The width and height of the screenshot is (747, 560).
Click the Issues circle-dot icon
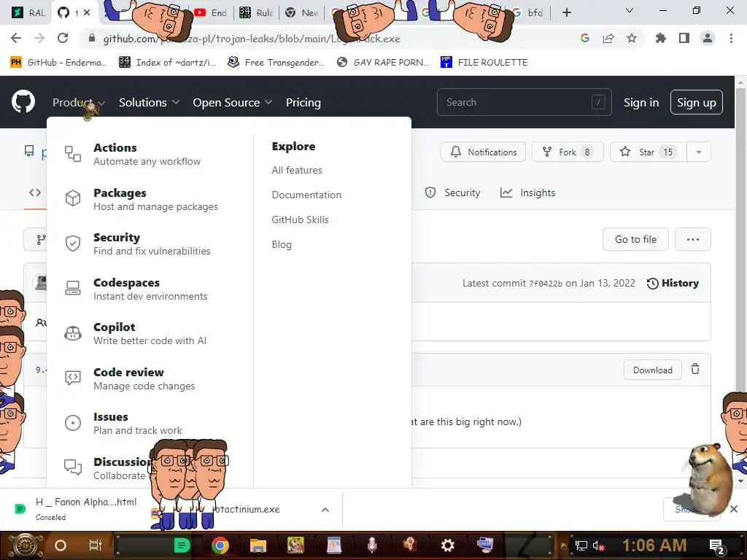click(73, 422)
